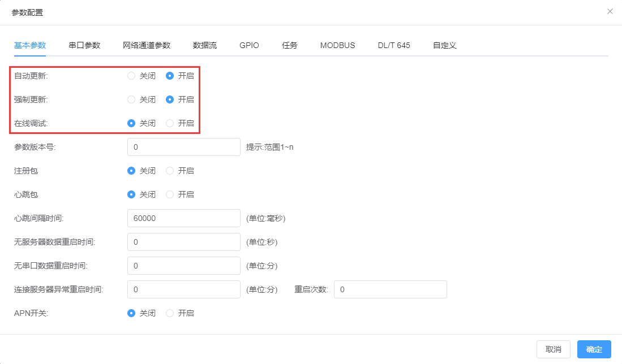The height and width of the screenshot is (364, 622).
Task: Select the 心跳间隔时间 value 60000
Action: click(x=183, y=218)
